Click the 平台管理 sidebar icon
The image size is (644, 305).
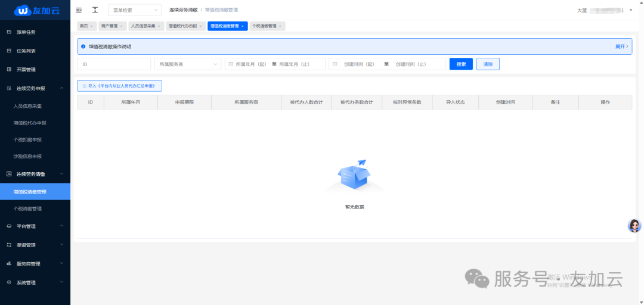pyautogui.click(x=9, y=226)
